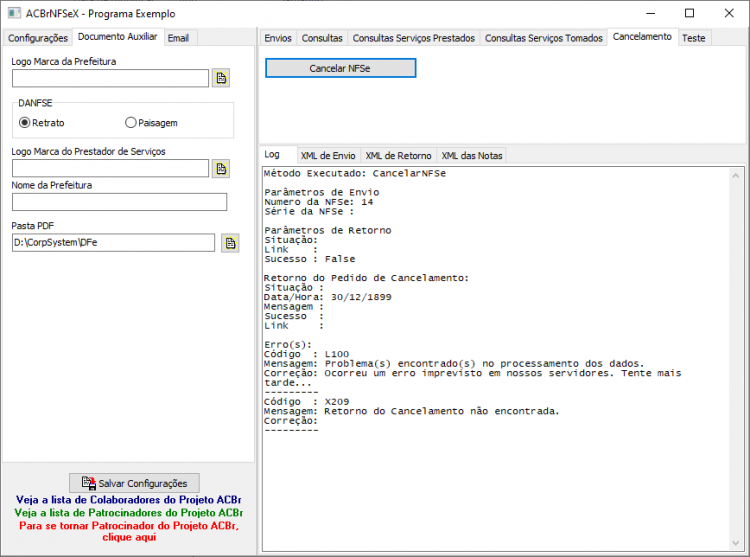Minimize the ACBrNFSeX window

(x=651, y=13)
